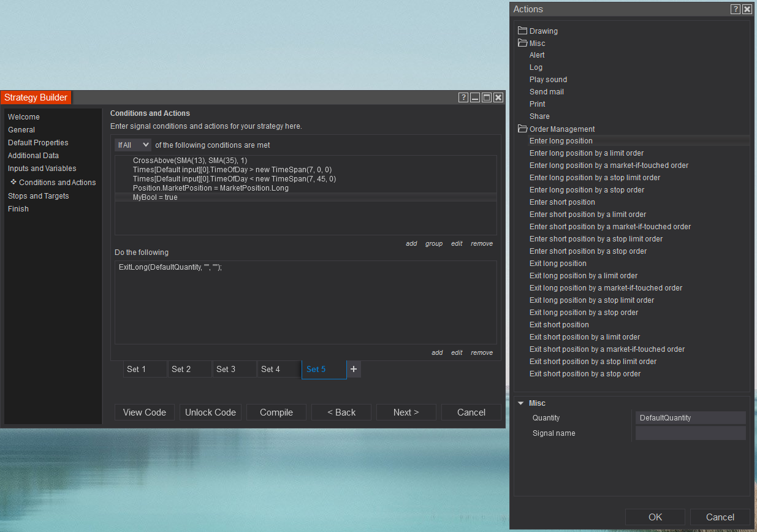Image resolution: width=757 pixels, height=532 pixels.
Task: Select Exit long position action
Action: point(558,264)
